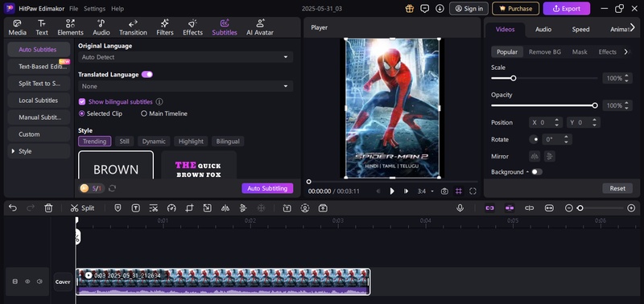Open the speed gauge tool in timeline toolbar
The width and height of the screenshot is (644, 304).
point(171,208)
